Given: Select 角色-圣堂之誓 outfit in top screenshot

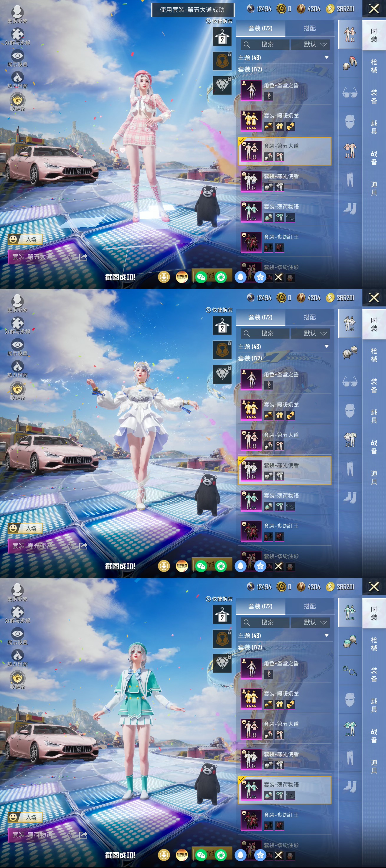Looking at the screenshot, I should (285, 91).
